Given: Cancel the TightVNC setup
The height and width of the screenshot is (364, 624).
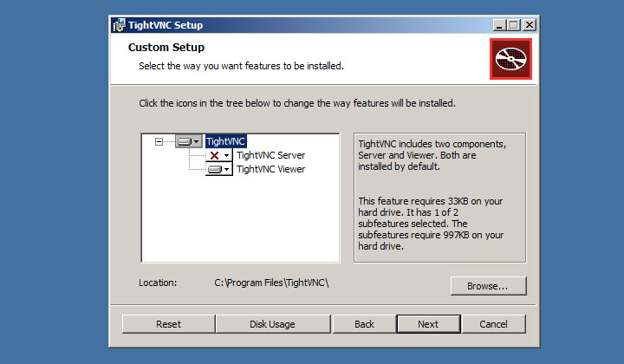Looking at the screenshot, I should (x=493, y=324).
